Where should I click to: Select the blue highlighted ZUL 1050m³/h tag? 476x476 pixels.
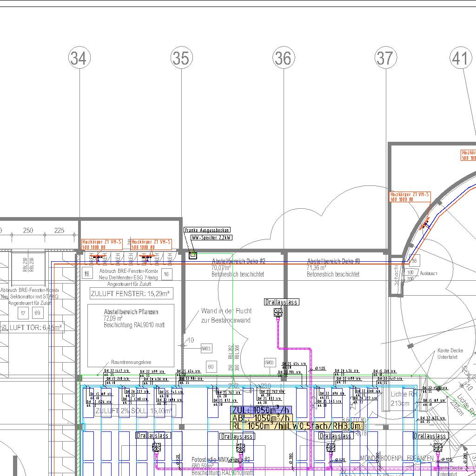pyautogui.click(x=261, y=410)
